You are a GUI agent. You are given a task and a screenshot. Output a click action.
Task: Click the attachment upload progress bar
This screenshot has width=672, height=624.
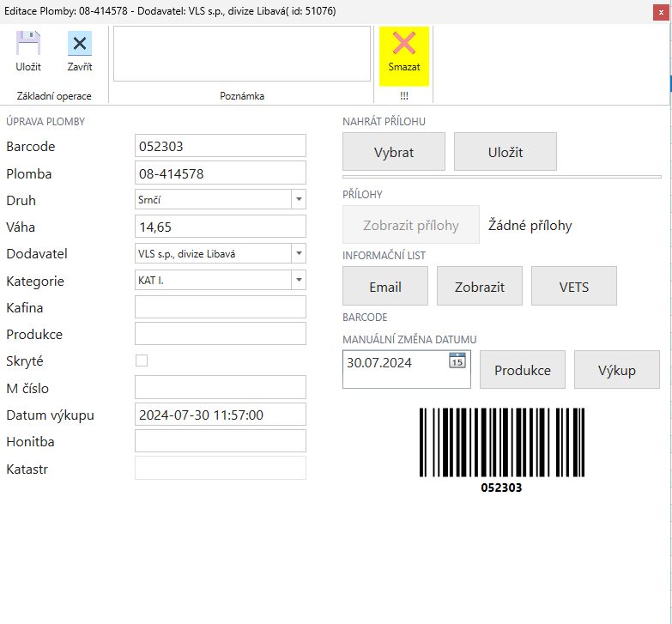[x=502, y=177]
